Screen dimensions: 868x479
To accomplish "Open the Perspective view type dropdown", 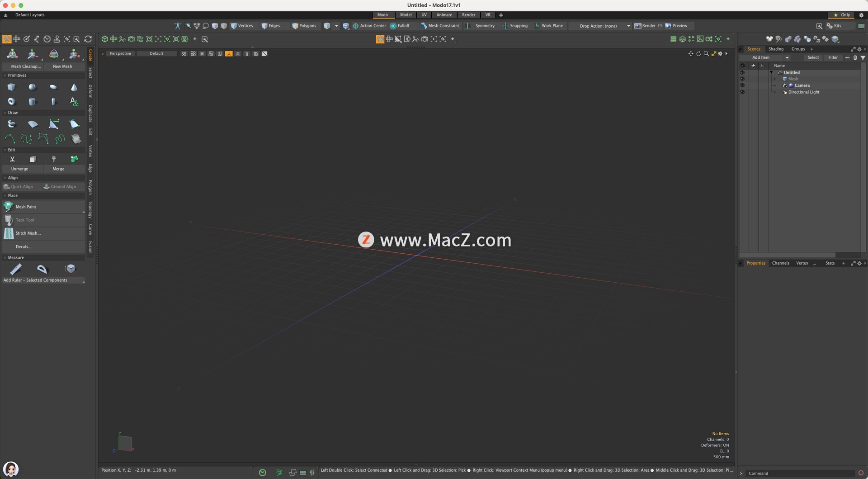I will click(x=120, y=54).
